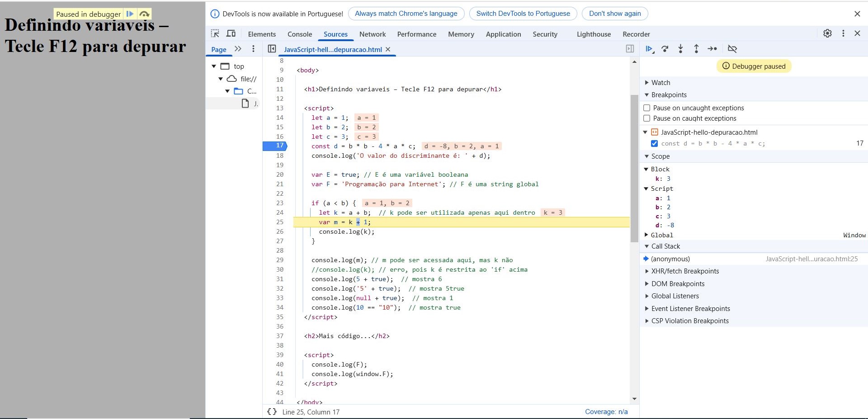The height and width of the screenshot is (419, 868).
Task: Expand the Watch section
Action: click(647, 82)
